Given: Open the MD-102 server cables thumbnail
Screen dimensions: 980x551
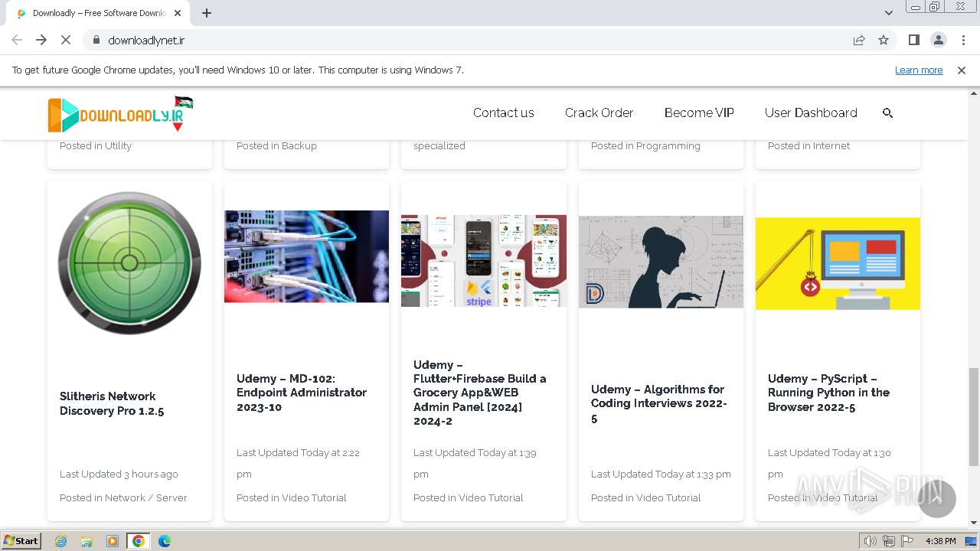Looking at the screenshot, I should coord(306,256).
